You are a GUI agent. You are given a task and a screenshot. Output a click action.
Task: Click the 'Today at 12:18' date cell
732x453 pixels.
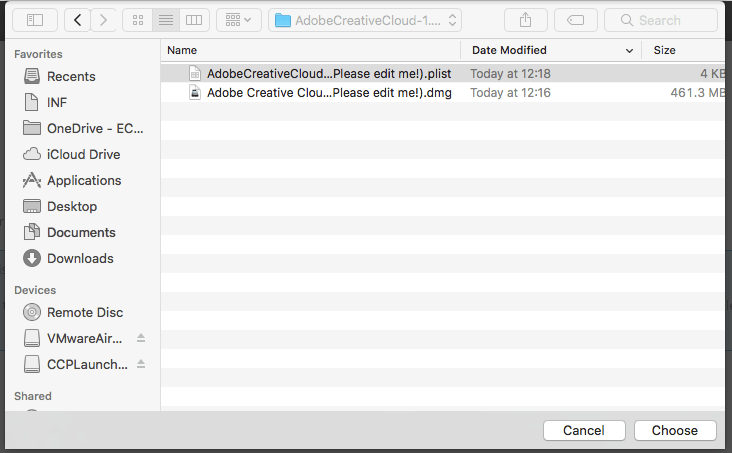coord(510,73)
